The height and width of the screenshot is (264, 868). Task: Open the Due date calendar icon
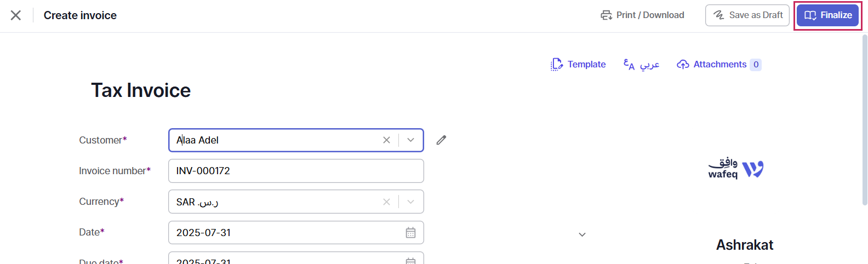pos(410,261)
